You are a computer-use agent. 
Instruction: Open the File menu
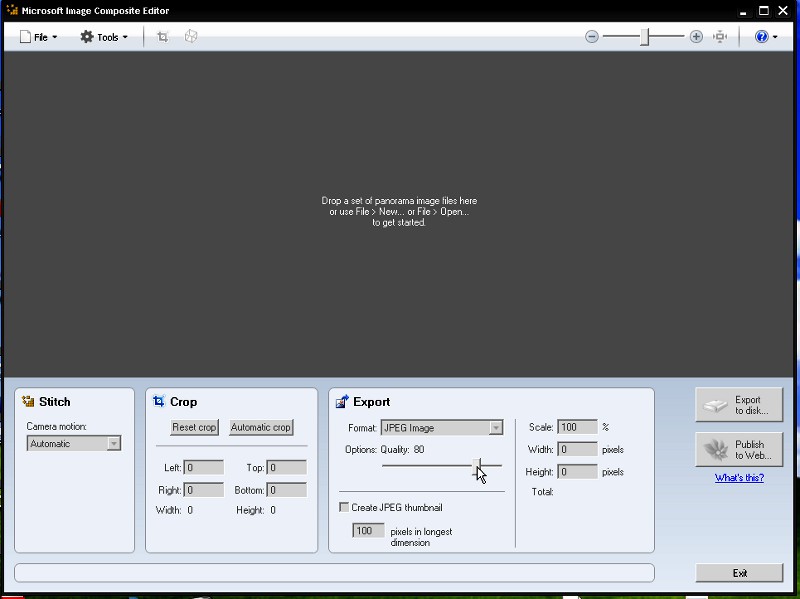coord(39,37)
